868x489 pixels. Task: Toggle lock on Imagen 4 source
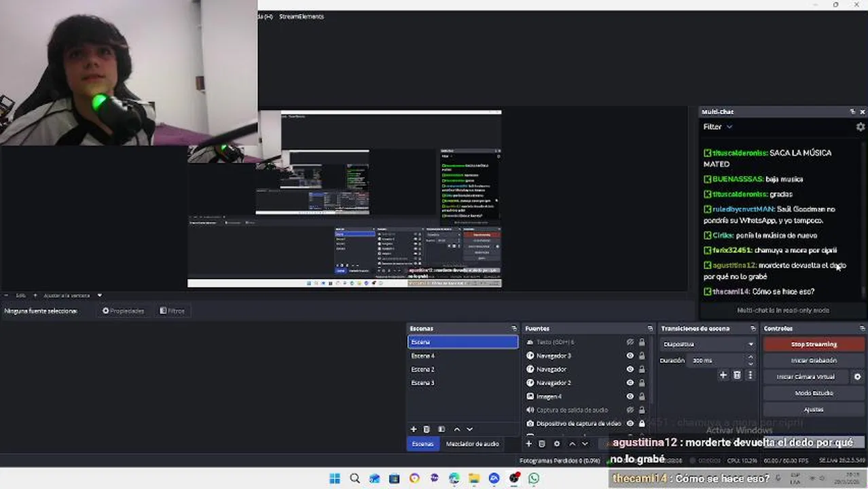642,397
